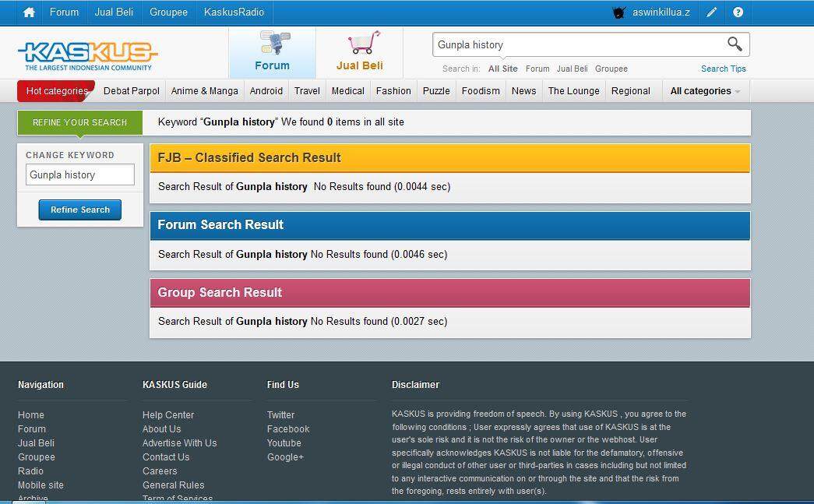Set search scope to Groupee

(x=611, y=69)
